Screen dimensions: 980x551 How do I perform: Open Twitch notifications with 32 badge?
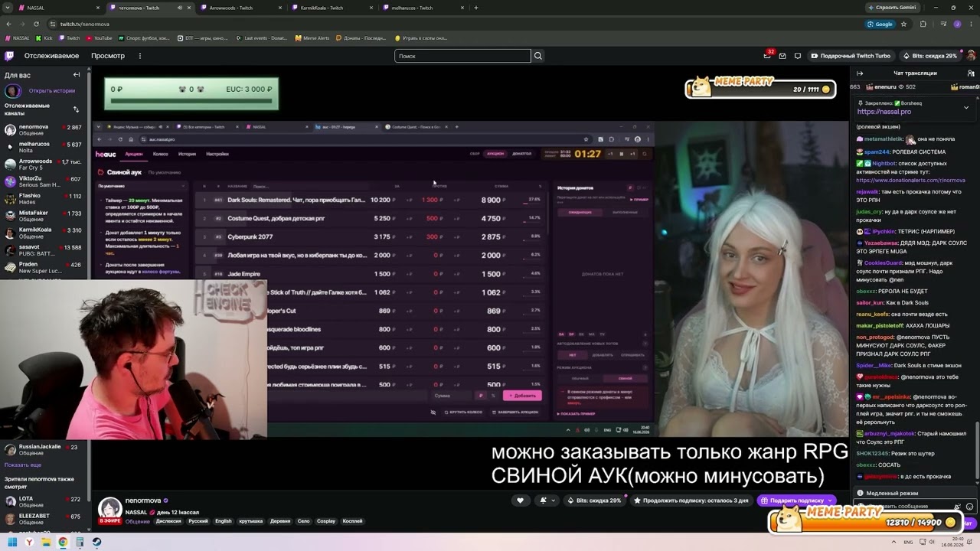767,55
